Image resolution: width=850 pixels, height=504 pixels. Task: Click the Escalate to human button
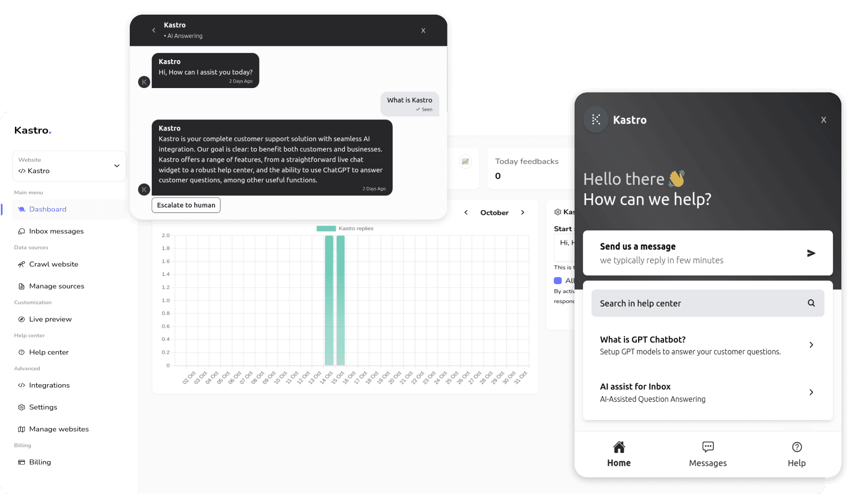(186, 205)
